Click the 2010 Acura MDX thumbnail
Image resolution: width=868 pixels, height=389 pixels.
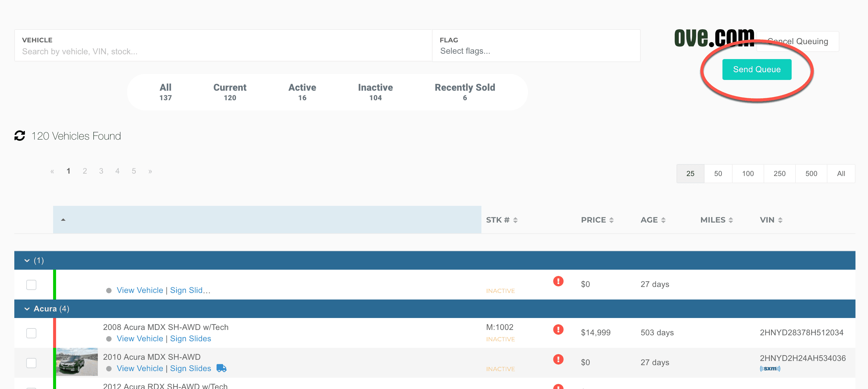click(x=77, y=362)
